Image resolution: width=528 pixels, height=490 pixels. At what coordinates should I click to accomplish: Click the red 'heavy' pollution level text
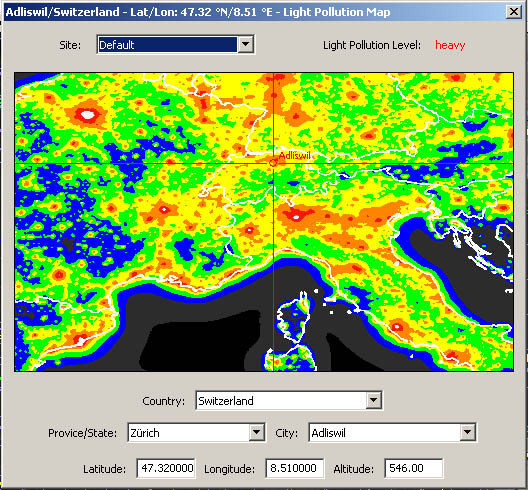point(450,45)
